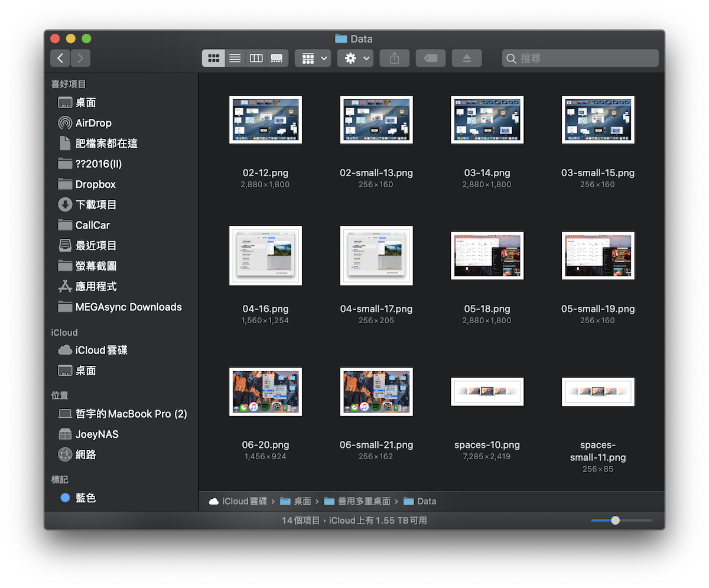
Task: Click 桌面 in the path bar
Action: [296, 501]
